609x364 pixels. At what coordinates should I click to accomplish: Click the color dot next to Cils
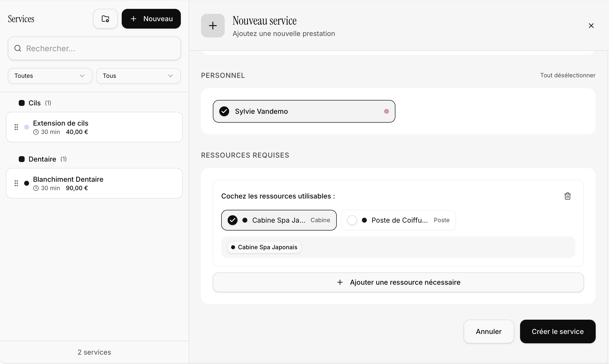pyautogui.click(x=22, y=103)
